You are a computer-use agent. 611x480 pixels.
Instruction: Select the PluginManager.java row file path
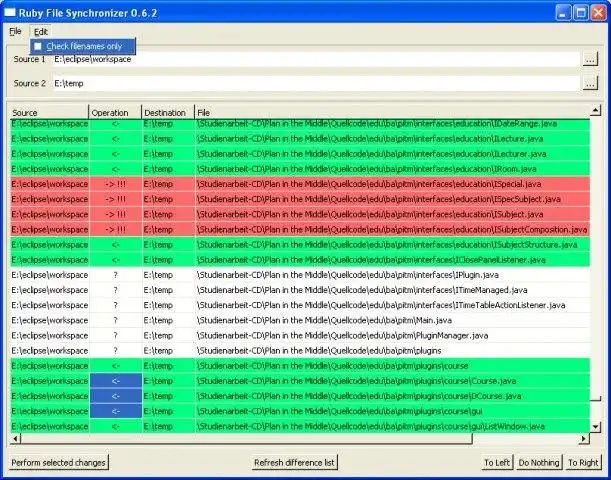click(343, 335)
